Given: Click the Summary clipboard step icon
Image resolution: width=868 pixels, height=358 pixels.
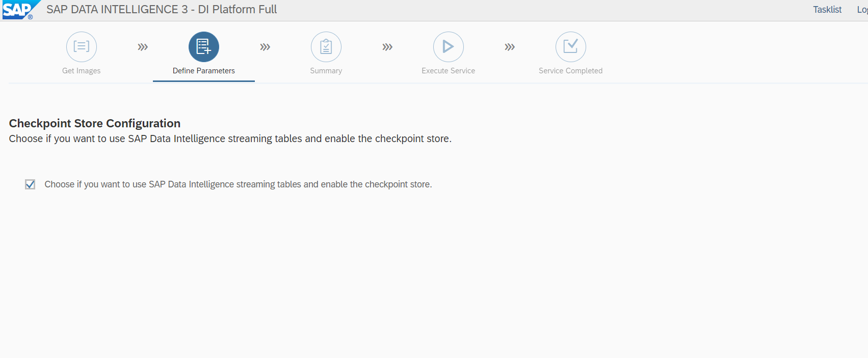Looking at the screenshot, I should (326, 47).
